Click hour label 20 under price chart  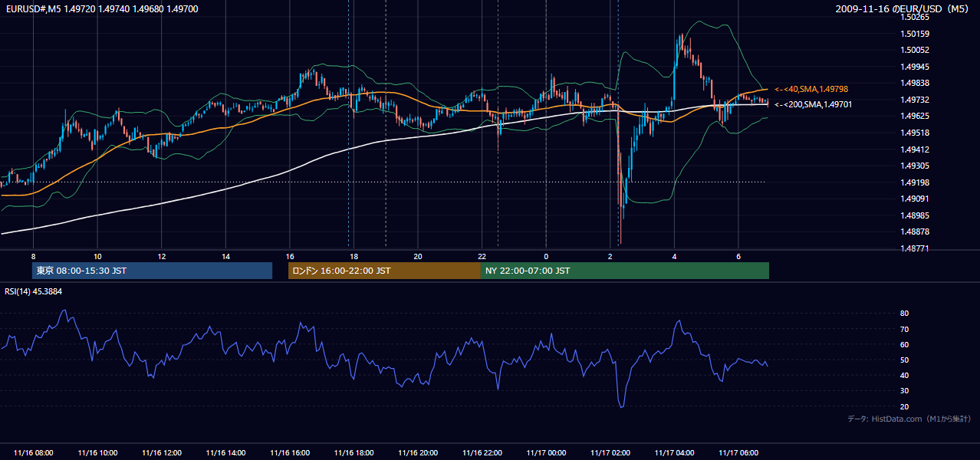point(418,256)
